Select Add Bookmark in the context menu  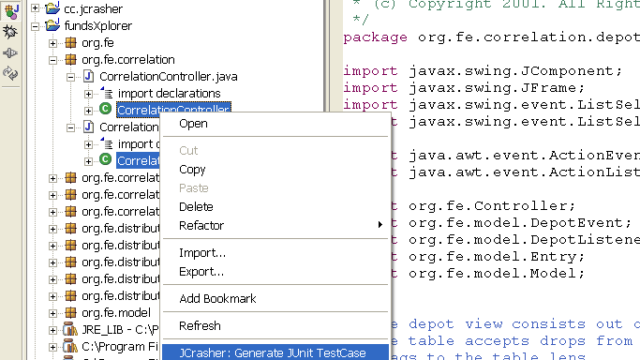[x=275, y=298]
